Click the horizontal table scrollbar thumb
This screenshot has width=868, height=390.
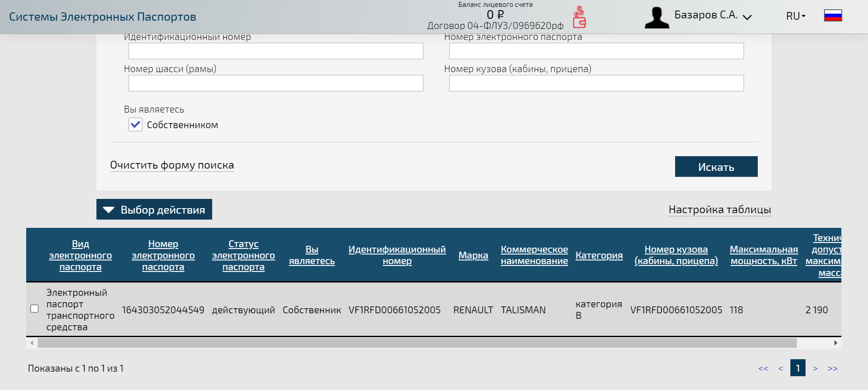click(x=417, y=343)
